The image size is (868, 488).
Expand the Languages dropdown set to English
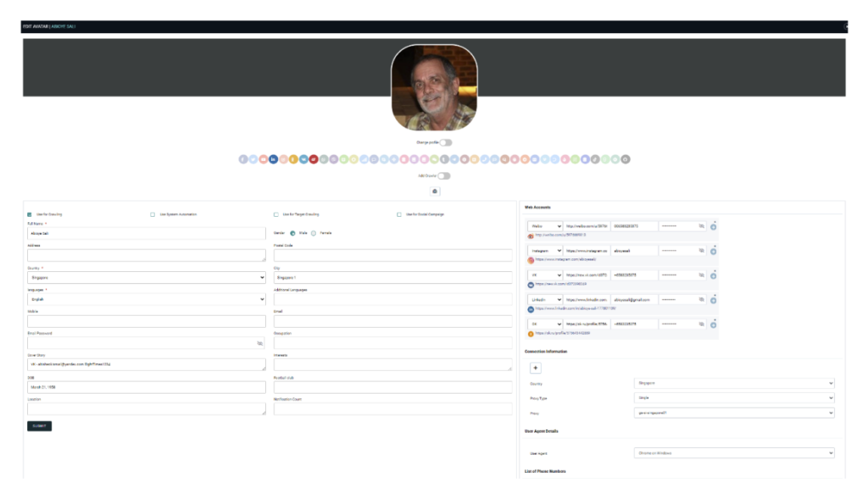(x=146, y=299)
